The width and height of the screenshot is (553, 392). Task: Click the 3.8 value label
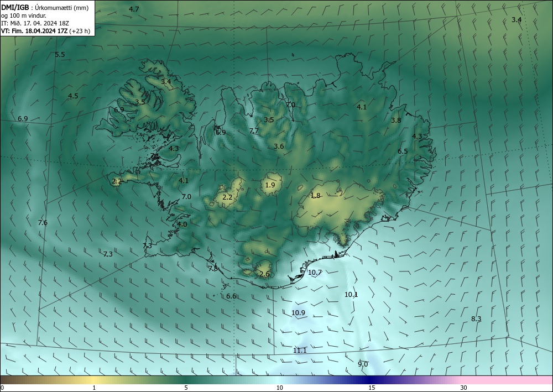(396, 120)
